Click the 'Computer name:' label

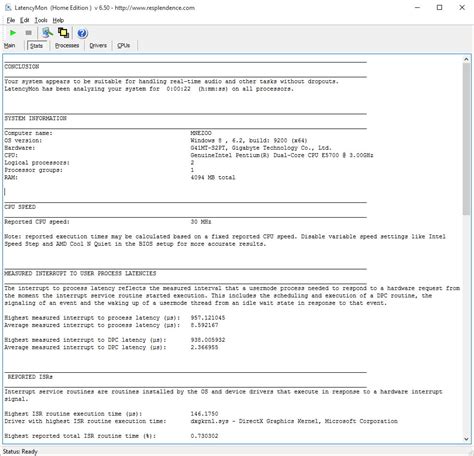point(28,133)
